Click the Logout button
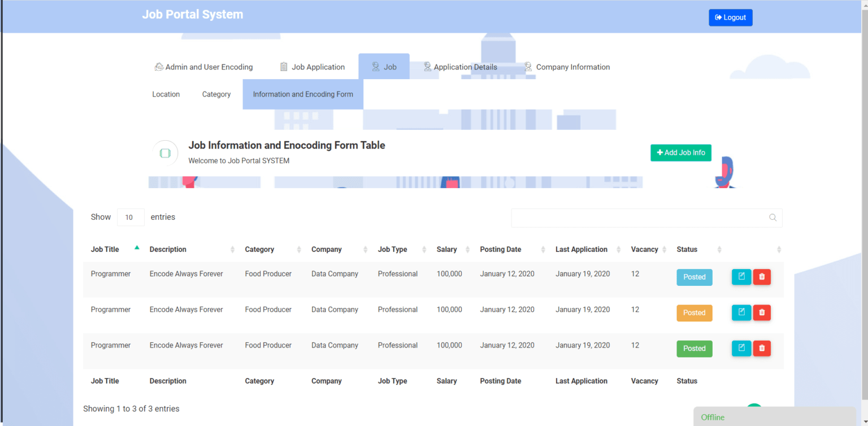Screen dimensions: 868x426 [730, 17]
